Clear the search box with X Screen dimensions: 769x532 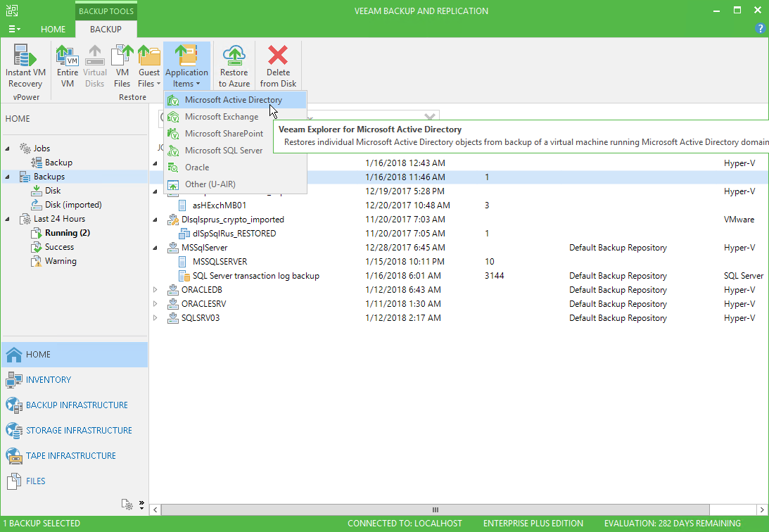point(430,117)
